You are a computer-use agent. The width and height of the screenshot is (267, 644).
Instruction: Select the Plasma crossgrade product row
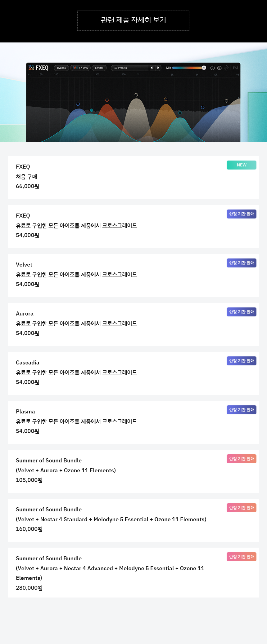tap(133, 422)
